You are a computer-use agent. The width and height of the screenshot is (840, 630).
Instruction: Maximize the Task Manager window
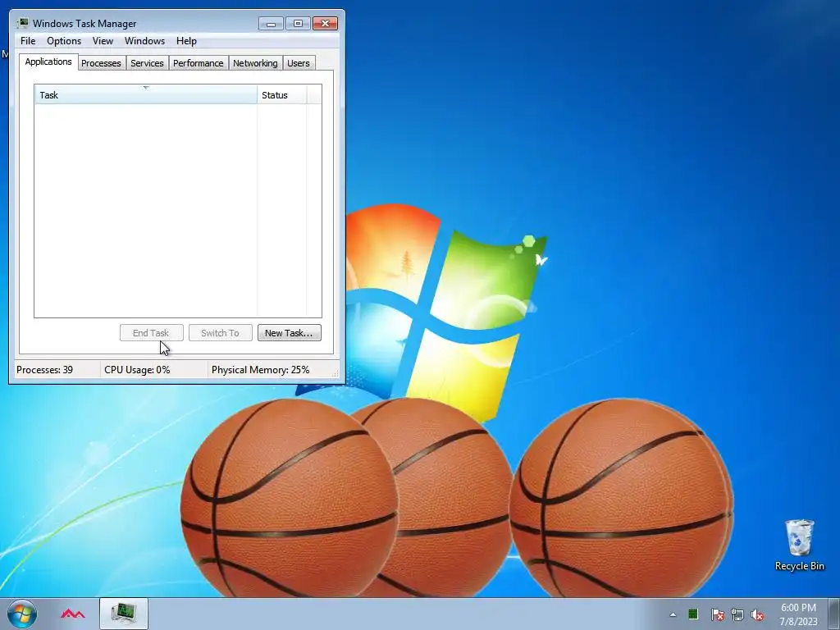(298, 24)
